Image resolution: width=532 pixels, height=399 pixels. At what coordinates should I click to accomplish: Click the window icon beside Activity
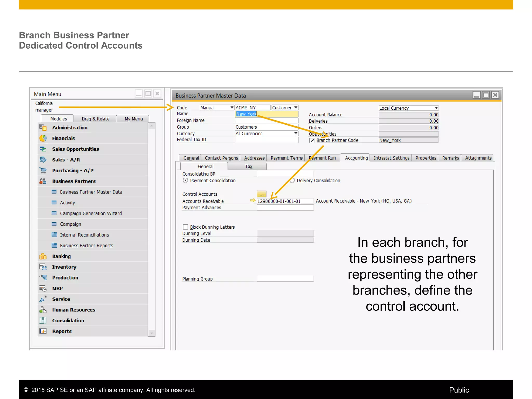click(x=54, y=203)
